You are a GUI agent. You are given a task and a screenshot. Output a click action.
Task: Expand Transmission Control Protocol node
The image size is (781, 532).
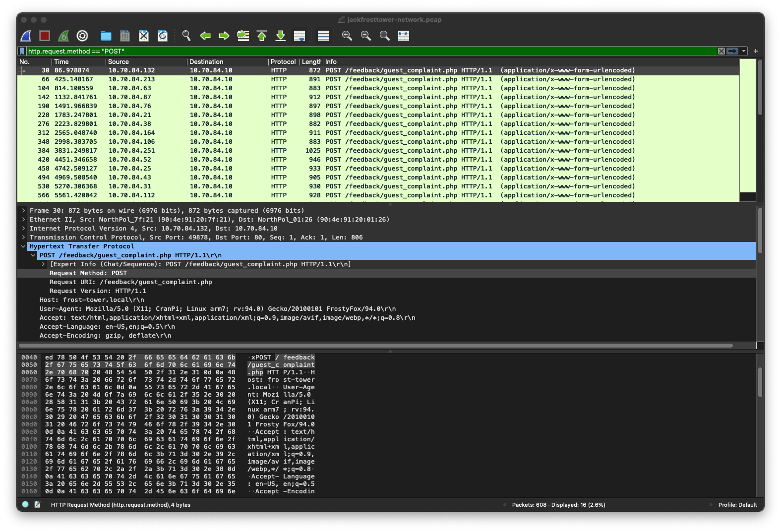(23, 237)
